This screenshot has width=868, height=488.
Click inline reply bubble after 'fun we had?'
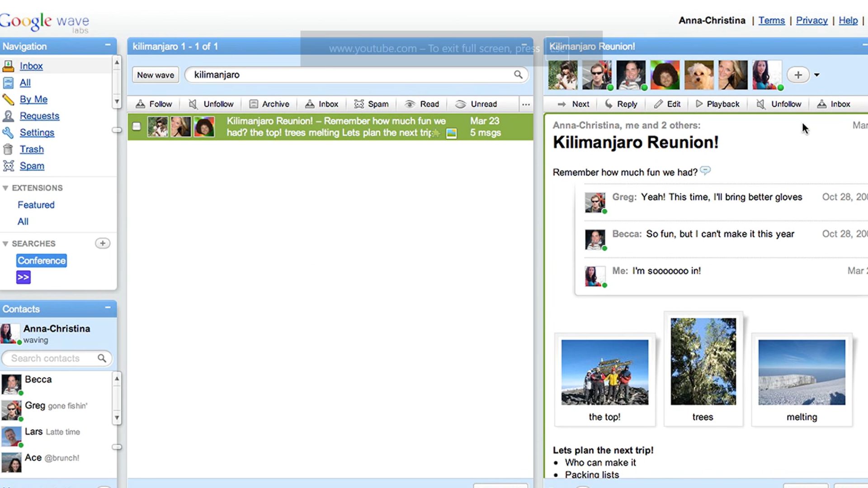click(x=705, y=171)
